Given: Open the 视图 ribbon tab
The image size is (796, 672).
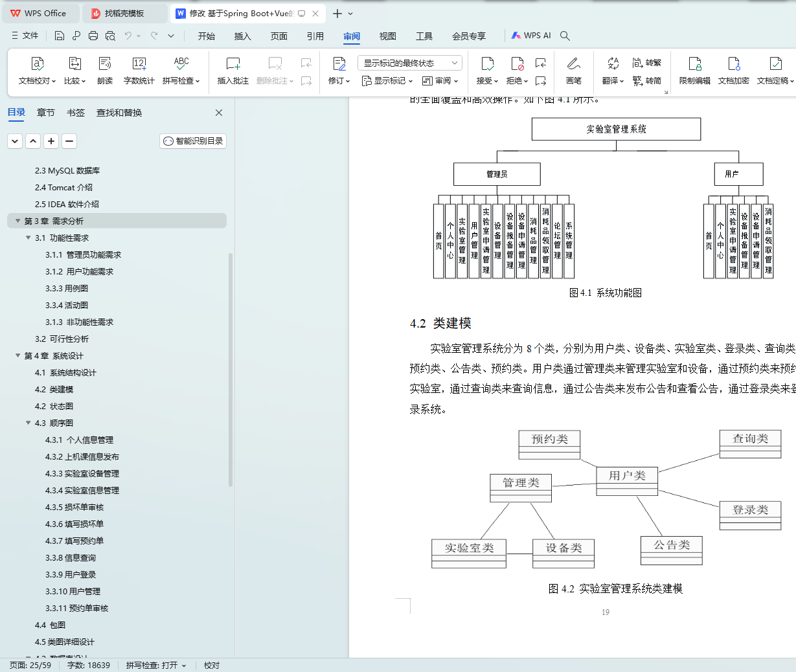Looking at the screenshot, I should click(388, 36).
